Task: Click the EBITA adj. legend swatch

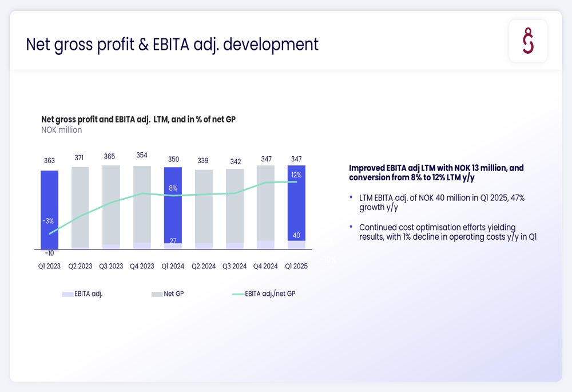Action: (67, 294)
